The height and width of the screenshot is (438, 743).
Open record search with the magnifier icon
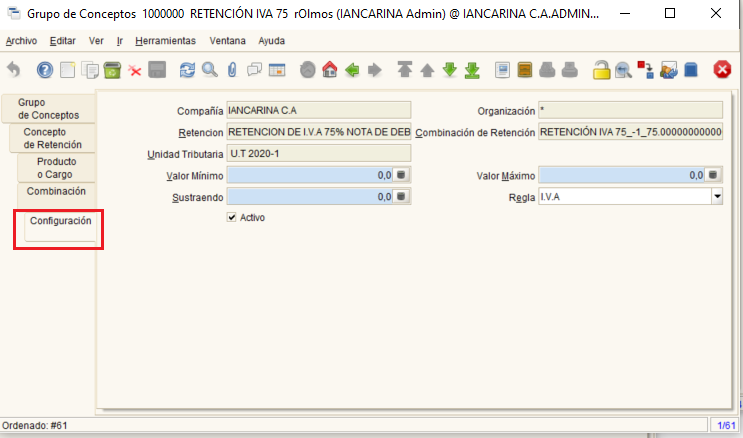click(x=209, y=70)
